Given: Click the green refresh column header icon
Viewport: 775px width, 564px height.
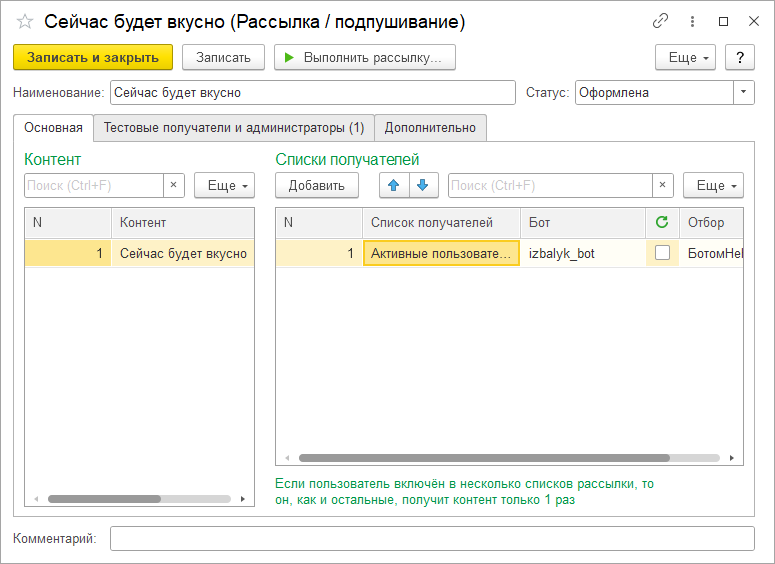Looking at the screenshot, I should click(x=662, y=222).
